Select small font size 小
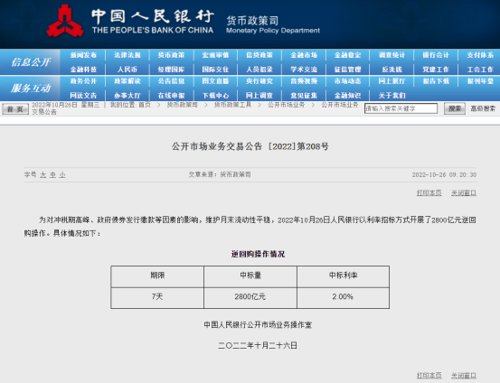Viewport: 500px width, 383px height. click(x=62, y=175)
